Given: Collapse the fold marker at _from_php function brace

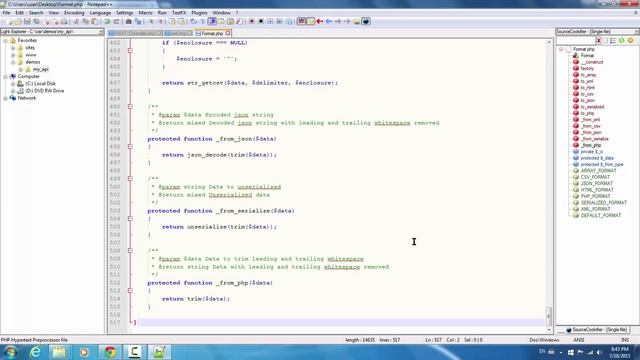Looking at the screenshot, I should coord(130,291).
